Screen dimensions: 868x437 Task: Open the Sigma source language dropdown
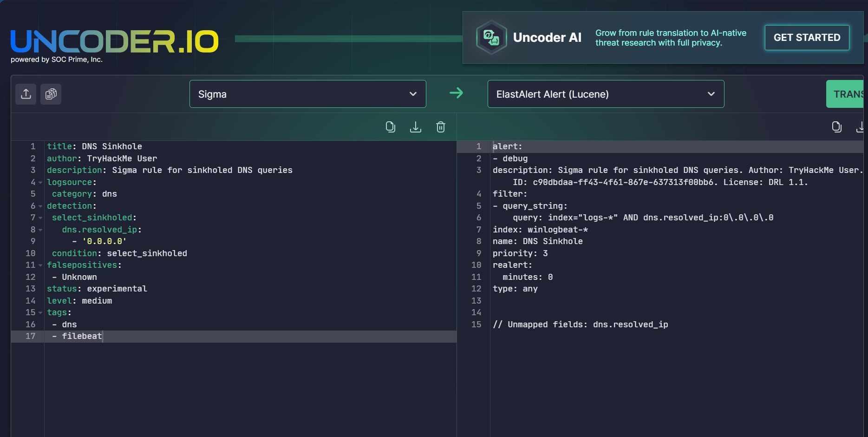point(308,94)
